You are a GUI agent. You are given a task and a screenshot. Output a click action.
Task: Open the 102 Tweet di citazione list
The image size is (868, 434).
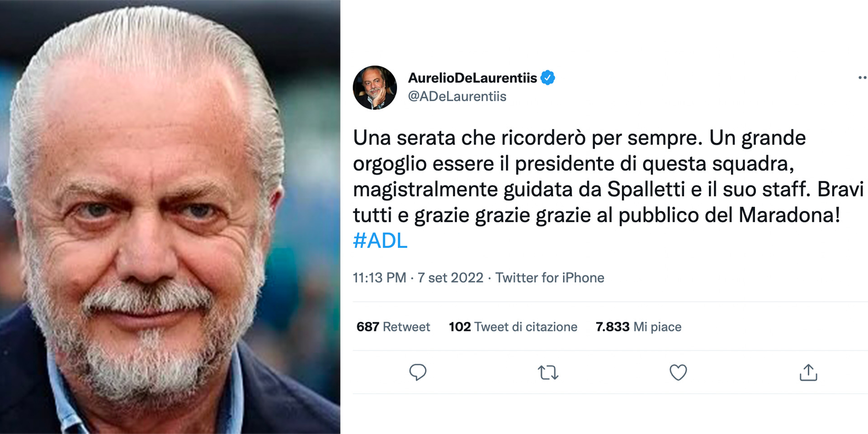coord(513,326)
